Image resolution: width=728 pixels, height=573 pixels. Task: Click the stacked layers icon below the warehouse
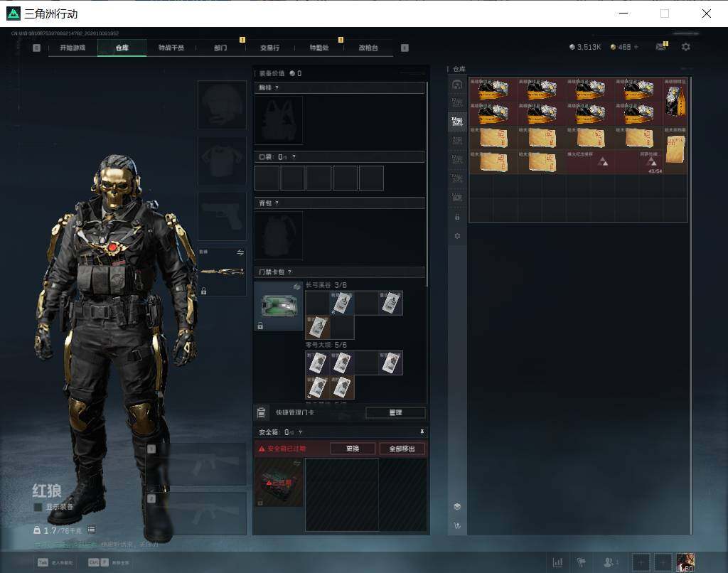457,507
